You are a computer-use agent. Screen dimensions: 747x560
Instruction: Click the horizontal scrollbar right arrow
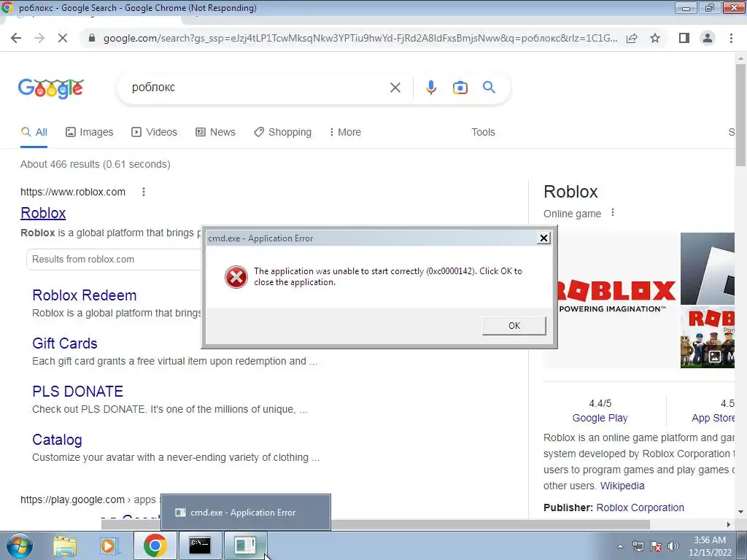click(729, 524)
